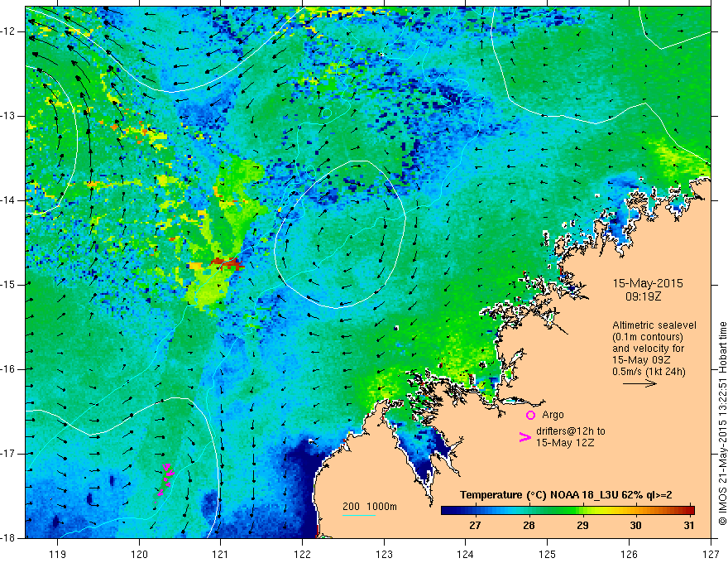728x563 pixels.
Task: Click the time label 09:19Z
Action: (x=643, y=296)
